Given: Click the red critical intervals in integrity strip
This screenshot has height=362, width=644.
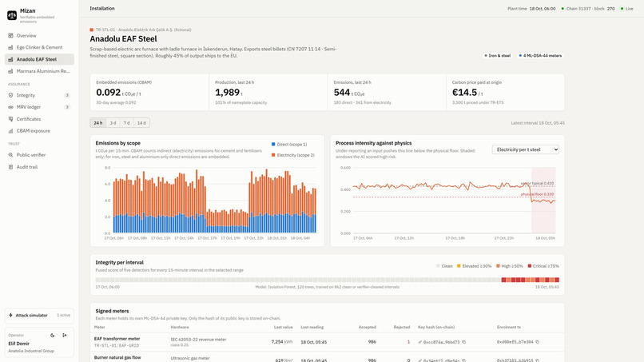Looking at the screenshot, I should pyautogui.click(x=531, y=280).
